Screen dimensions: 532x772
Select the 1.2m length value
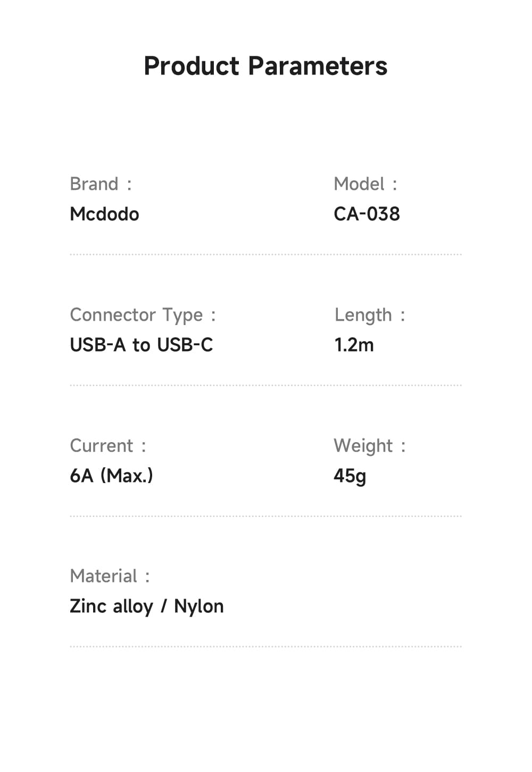click(354, 345)
